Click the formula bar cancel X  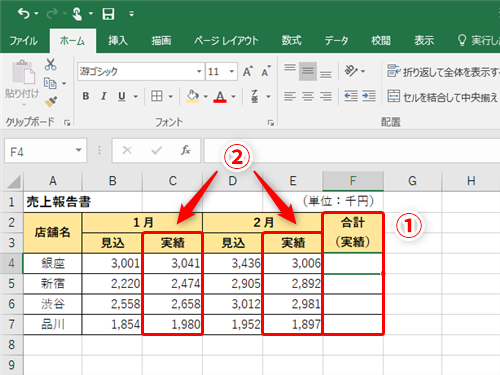[x=127, y=151]
